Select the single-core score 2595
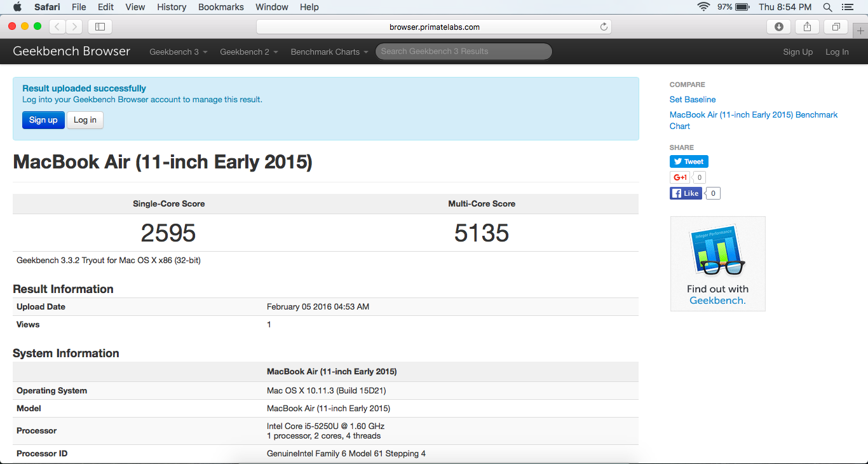The image size is (868, 464). tap(168, 233)
